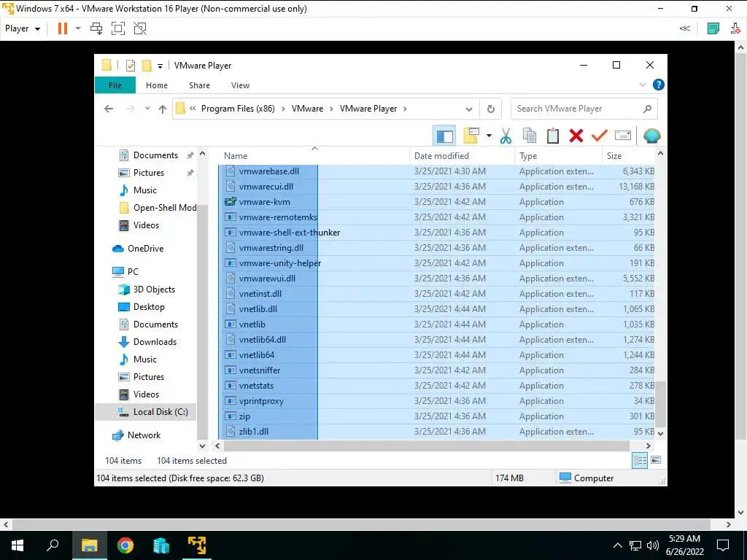Toggle the navigation pane button

[x=444, y=136]
